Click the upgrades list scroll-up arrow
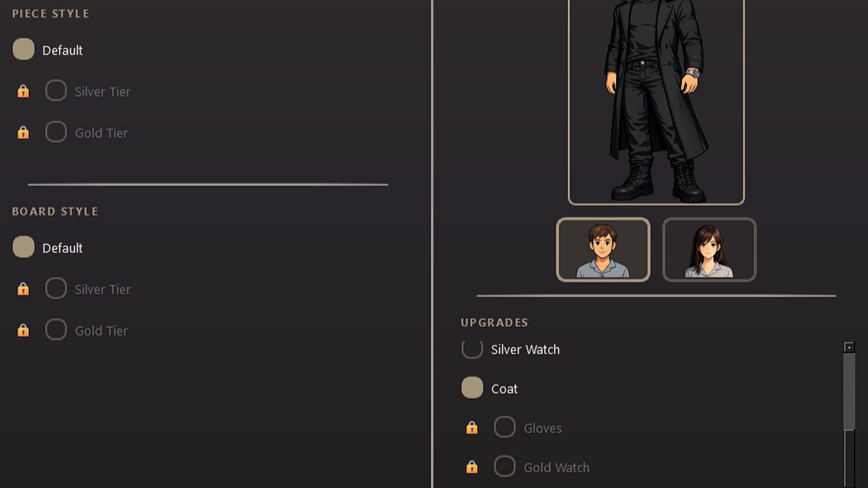 coord(849,347)
